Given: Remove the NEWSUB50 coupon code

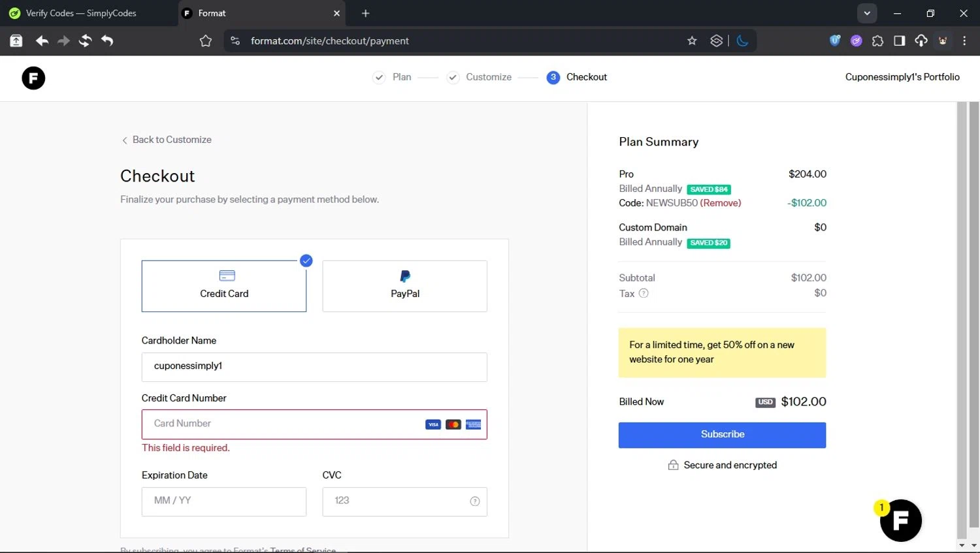Looking at the screenshot, I should 721,203.
